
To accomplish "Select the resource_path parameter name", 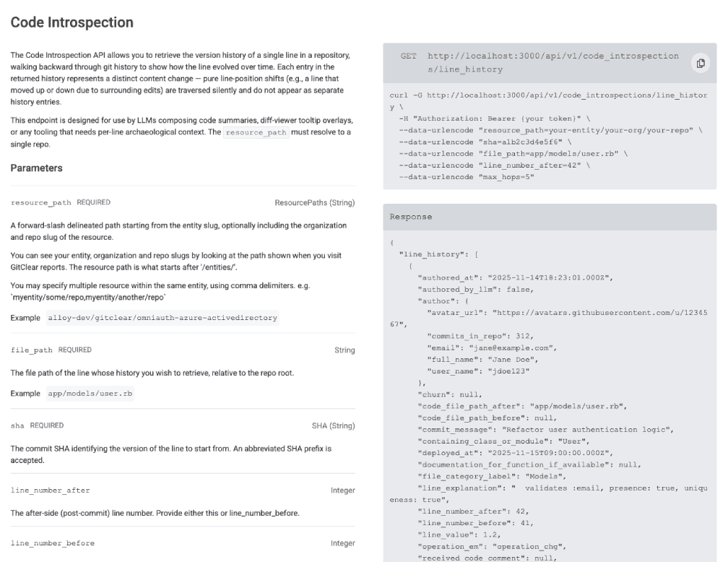I will 40,203.
